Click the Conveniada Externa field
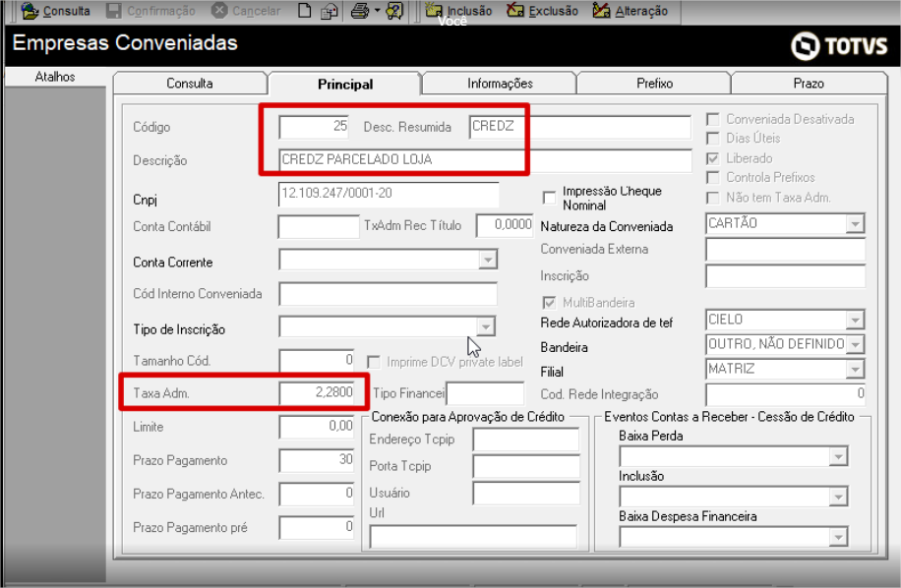901x588 pixels. click(x=785, y=250)
